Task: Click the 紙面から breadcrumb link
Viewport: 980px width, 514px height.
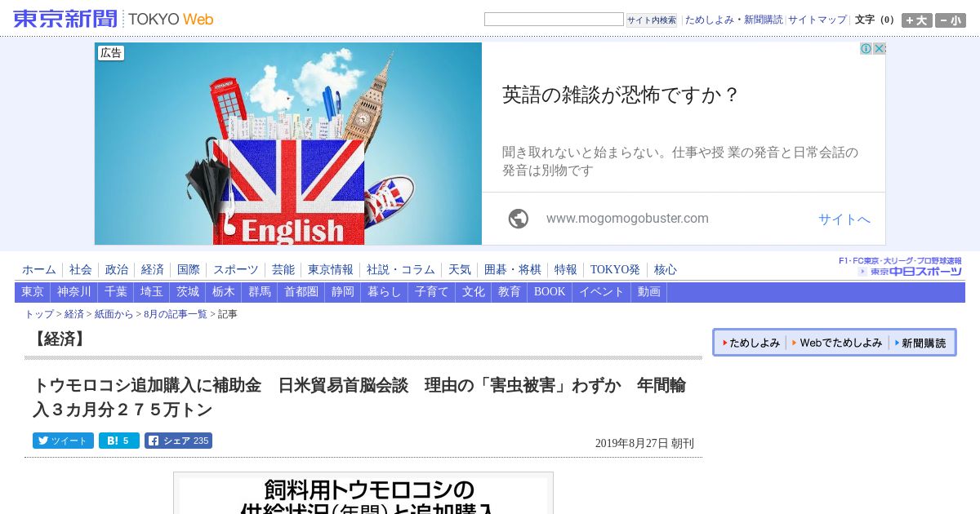Action: [x=114, y=314]
